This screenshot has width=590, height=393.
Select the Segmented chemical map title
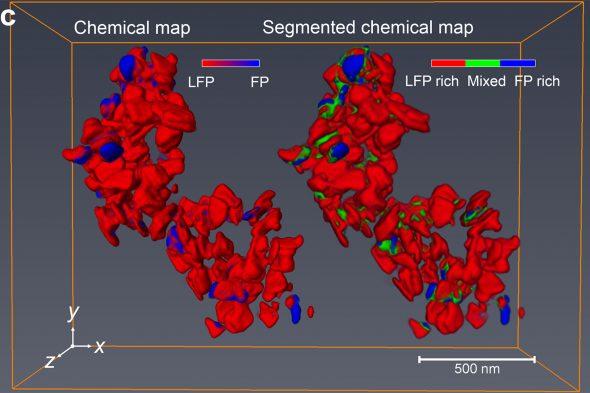point(368,28)
